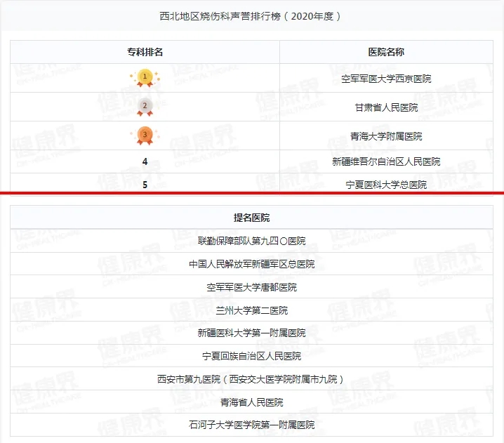Screen dimensions: 504x443
Task: Select 空军军医大学西京医院 cell
Action: point(386,79)
